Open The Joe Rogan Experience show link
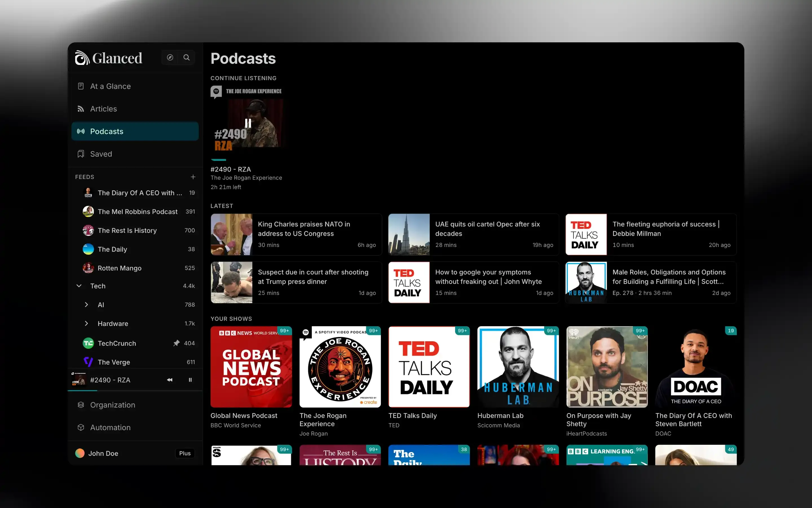Image resolution: width=812 pixels, height=508 pixels. (x=246, y=178)
